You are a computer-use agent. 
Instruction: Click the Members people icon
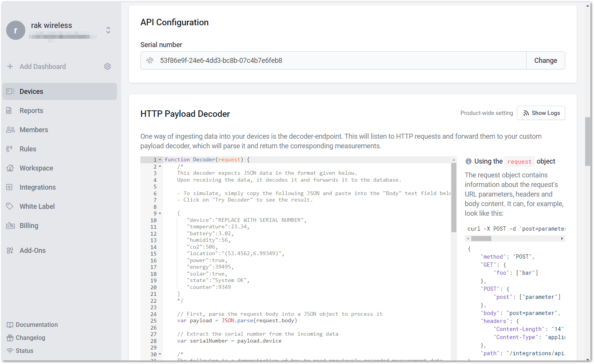(10, 130)
